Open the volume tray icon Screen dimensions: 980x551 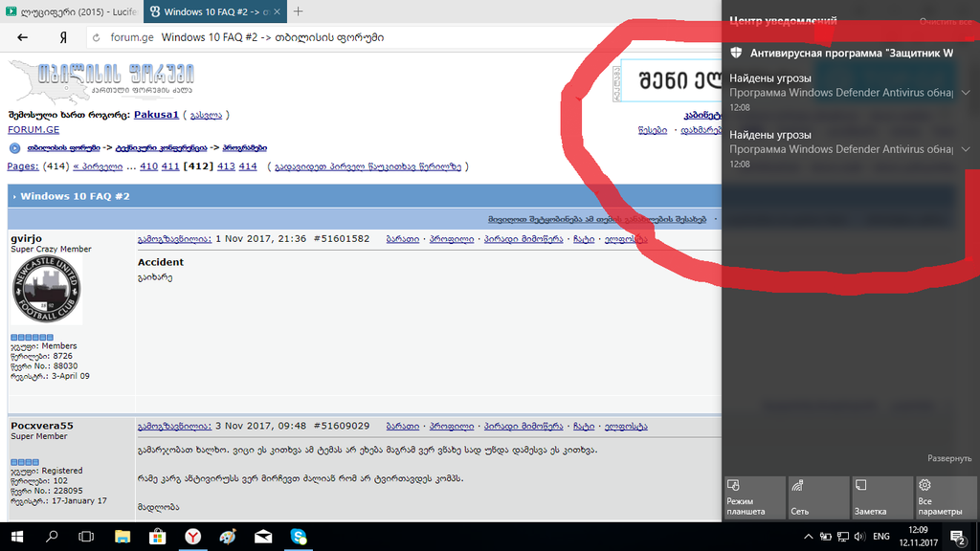pyautogui.click(x=860, y=537)
